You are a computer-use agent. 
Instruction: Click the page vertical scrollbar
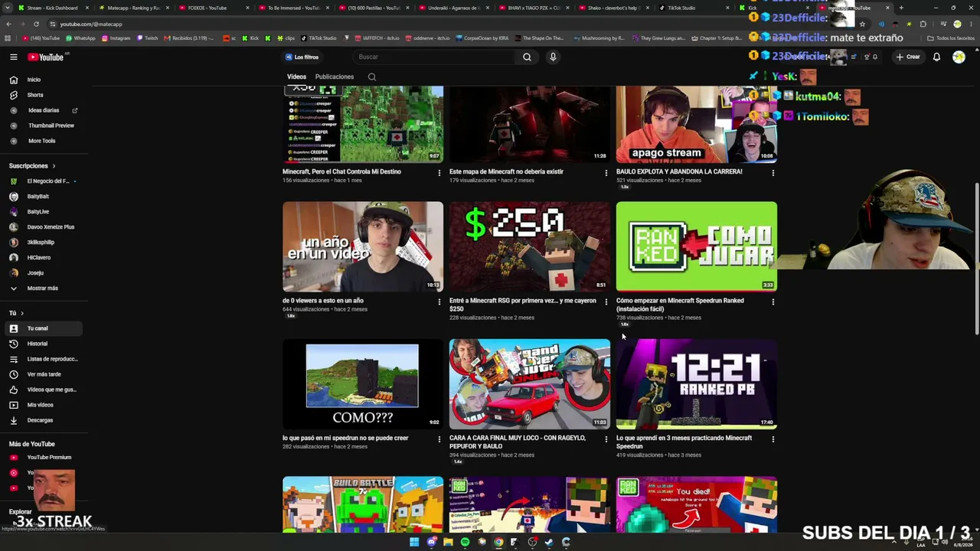pyautogui.click(x=976, y=259)
